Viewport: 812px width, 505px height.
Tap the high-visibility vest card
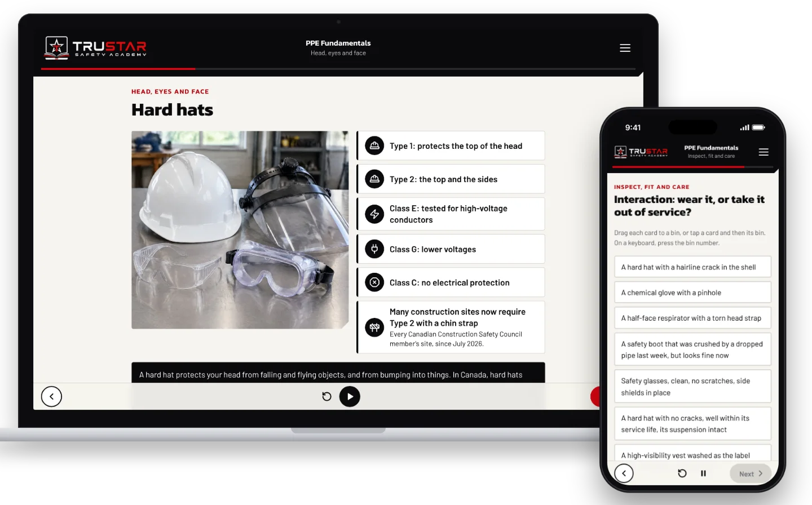pos(692,453)
